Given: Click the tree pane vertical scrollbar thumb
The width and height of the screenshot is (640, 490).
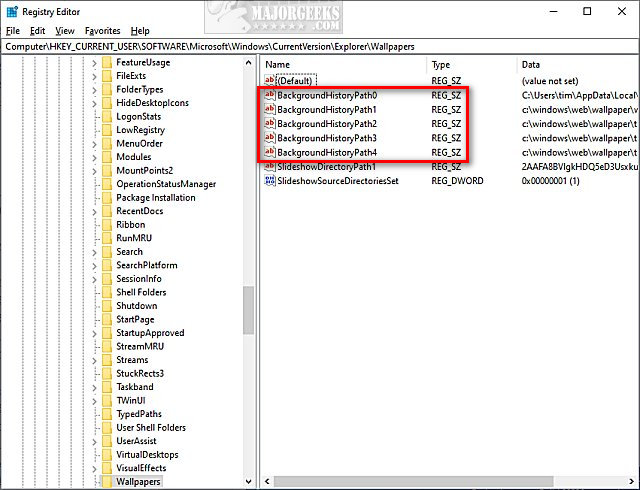Looking at the screenshot, I should click(249, 310).
